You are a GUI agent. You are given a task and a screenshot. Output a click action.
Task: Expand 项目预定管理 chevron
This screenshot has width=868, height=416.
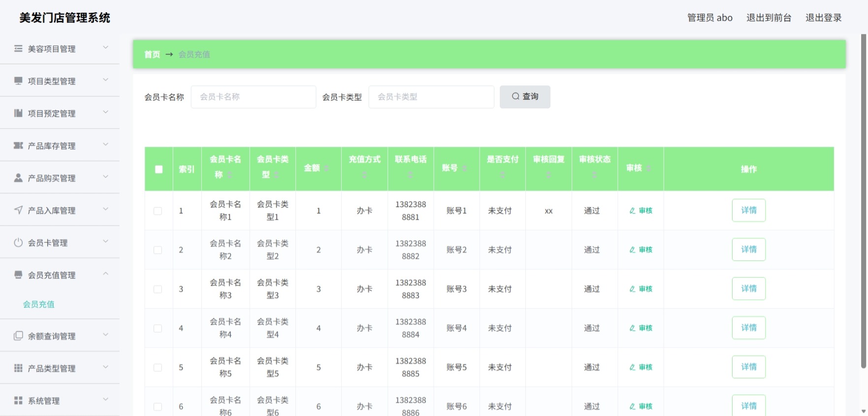[x=105, y=112]
